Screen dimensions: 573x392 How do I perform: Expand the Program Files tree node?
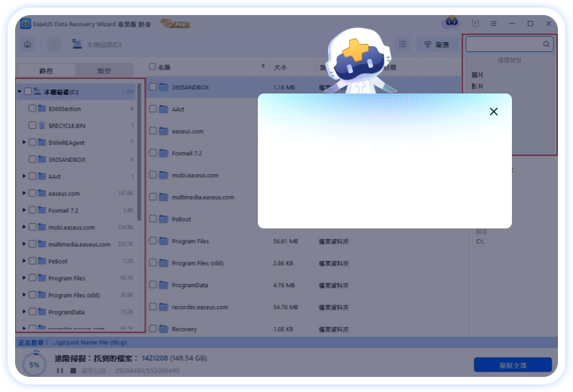[24, 278]
